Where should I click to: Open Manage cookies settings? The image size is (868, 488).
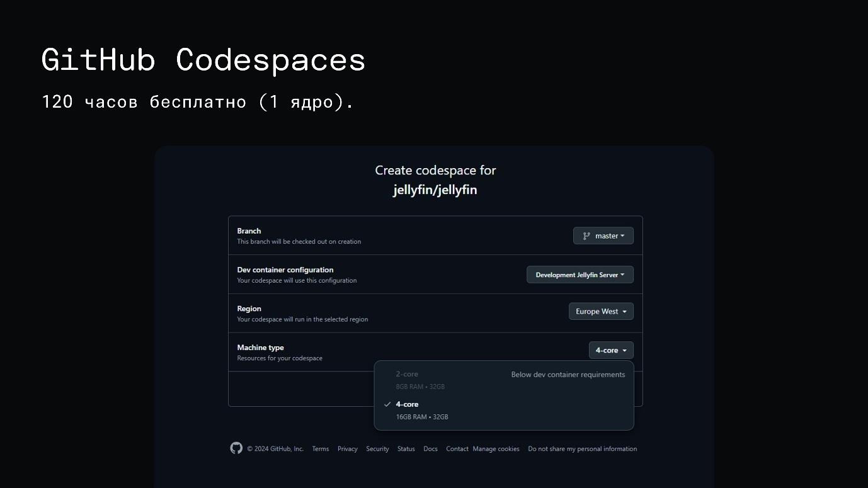click(496, 448)
